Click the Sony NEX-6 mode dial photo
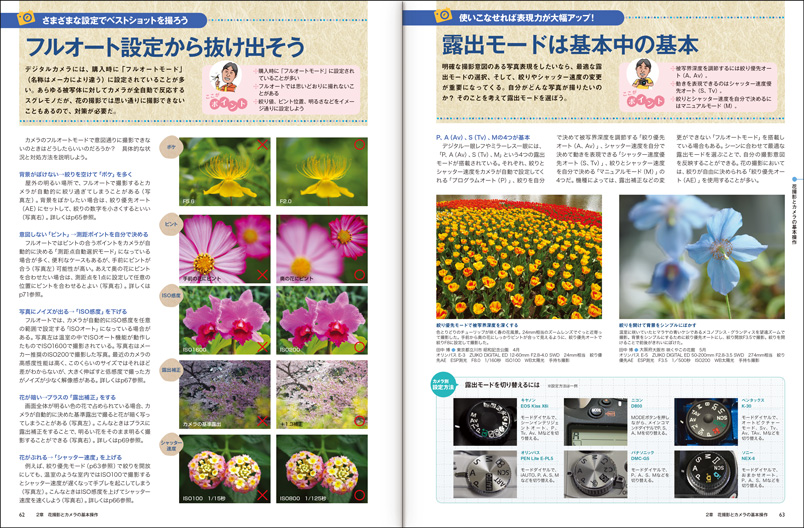Screen dimensions: 804x528 pos(706,474)
